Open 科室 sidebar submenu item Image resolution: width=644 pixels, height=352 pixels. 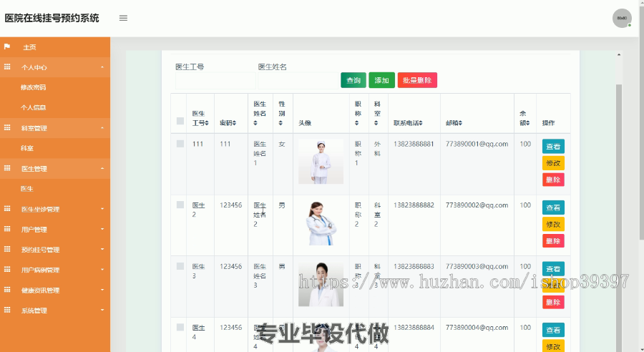click(x=27, y=148)
